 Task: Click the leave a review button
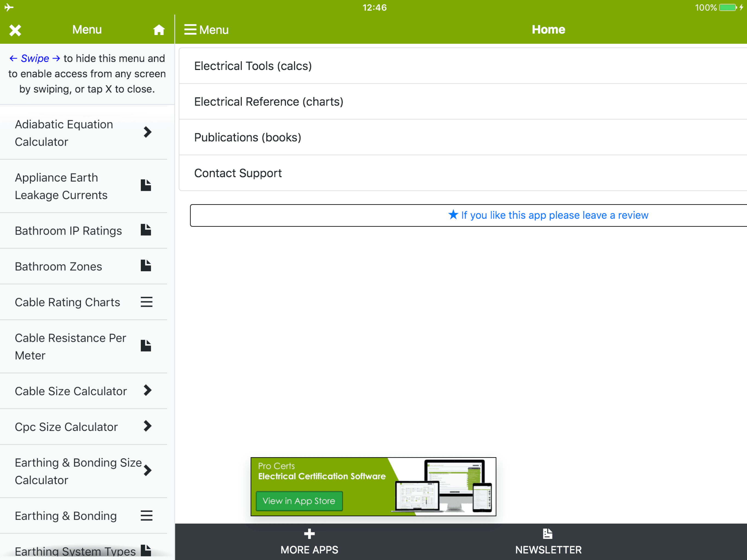point(548,215)
